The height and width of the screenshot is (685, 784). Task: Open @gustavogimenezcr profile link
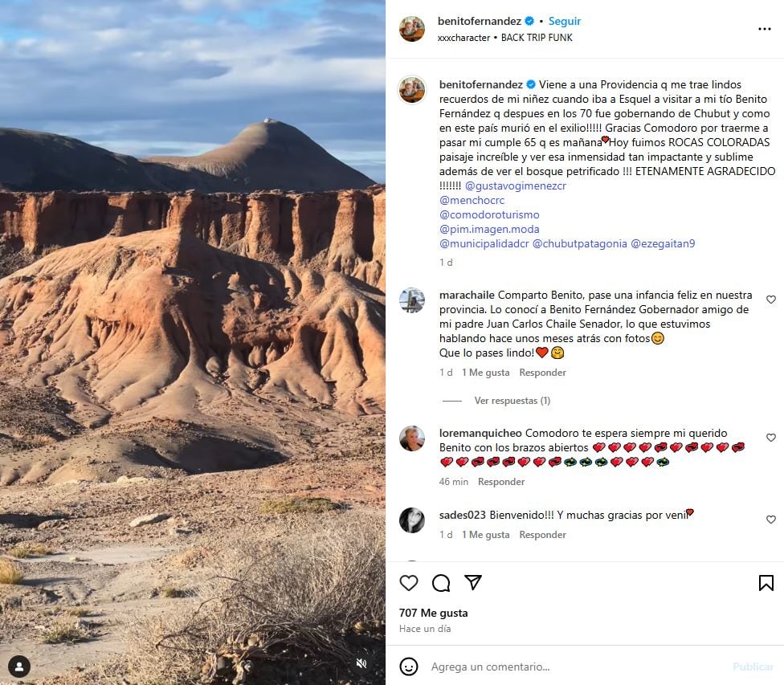516,186
